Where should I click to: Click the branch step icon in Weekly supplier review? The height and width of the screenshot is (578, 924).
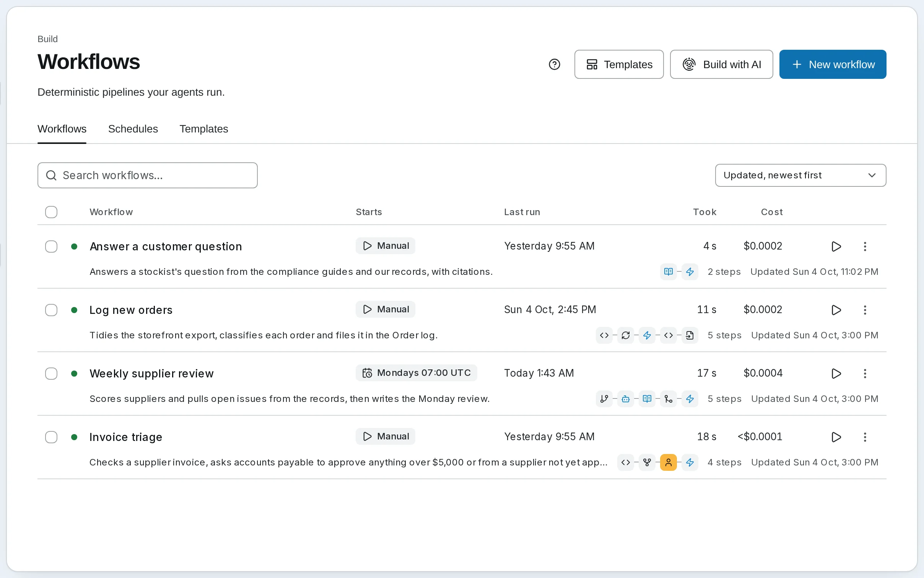tap(604, 399)
